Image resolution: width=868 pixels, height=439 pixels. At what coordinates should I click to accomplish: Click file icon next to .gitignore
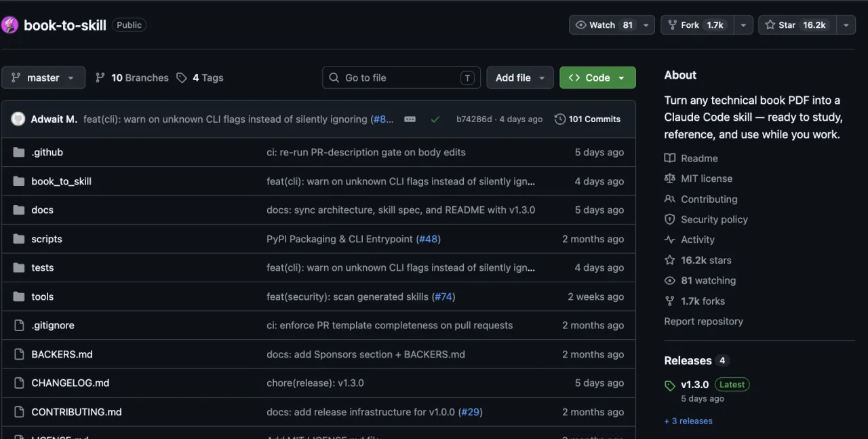tap(18, 325)
